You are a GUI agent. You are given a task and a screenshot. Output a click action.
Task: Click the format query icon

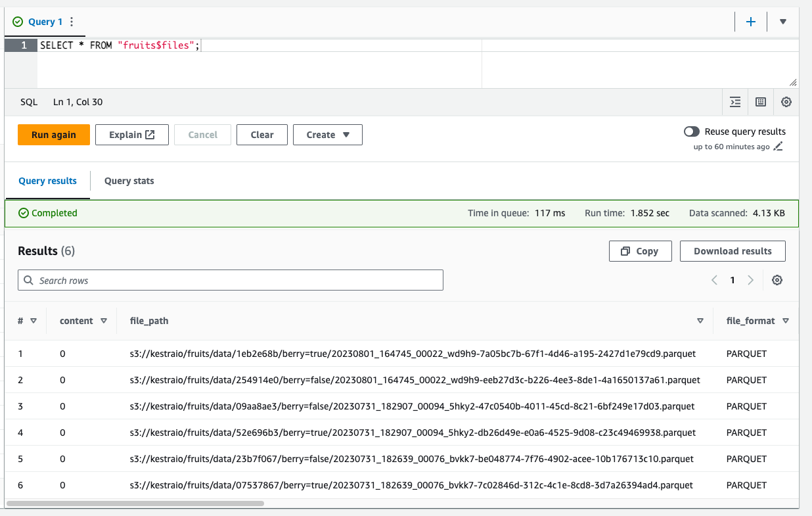[735, 102]
